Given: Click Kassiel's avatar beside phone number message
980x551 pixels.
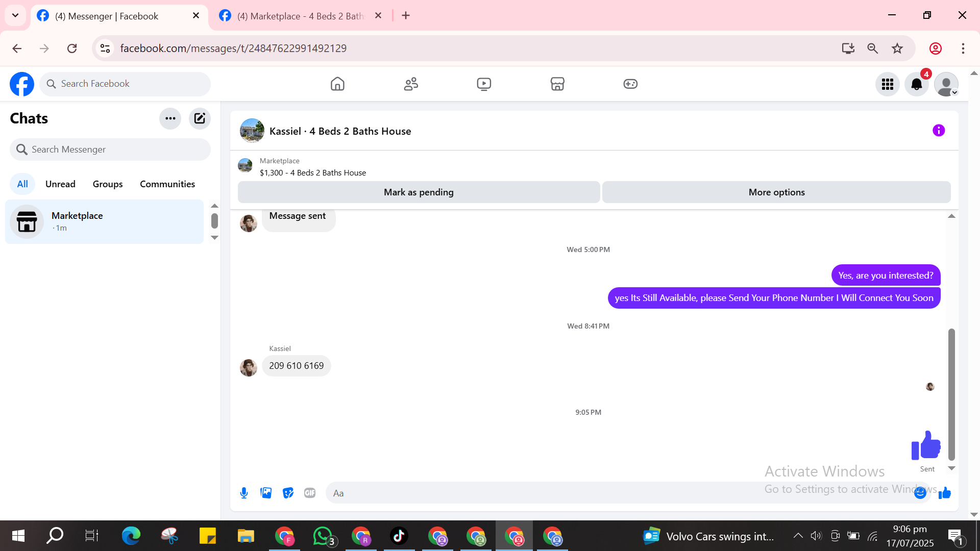Looking at the screenshot, I should pyautogui.click(x=249, y=367).
